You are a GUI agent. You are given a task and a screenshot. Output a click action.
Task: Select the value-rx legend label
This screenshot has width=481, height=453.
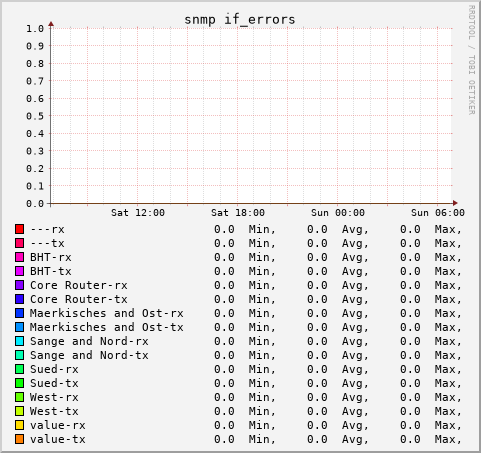(x=58, y=425)
